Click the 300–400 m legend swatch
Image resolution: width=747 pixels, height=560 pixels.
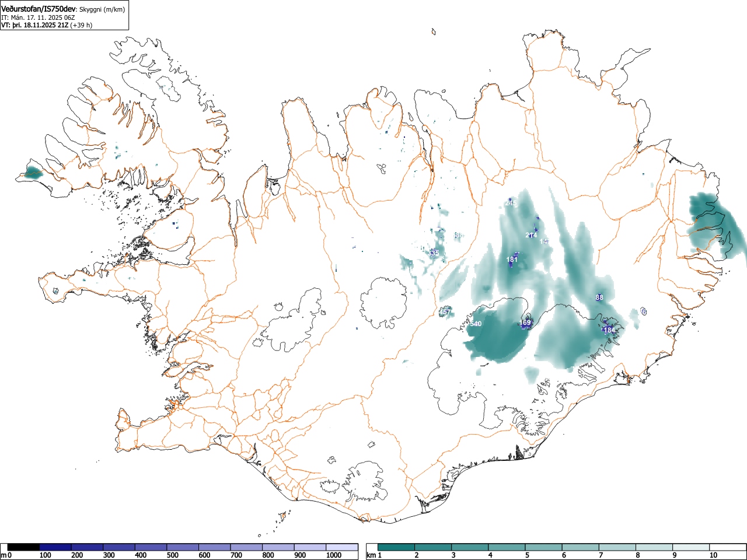point(119,547)
